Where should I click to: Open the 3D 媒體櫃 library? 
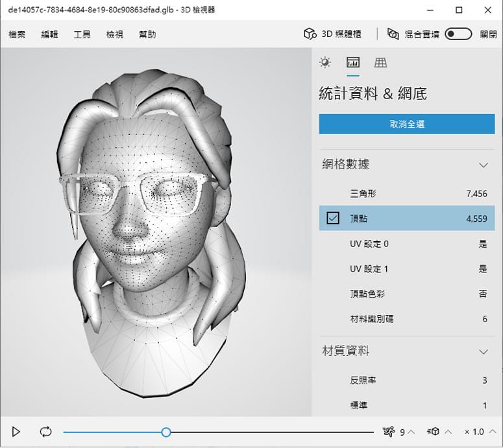click(332, 34)
